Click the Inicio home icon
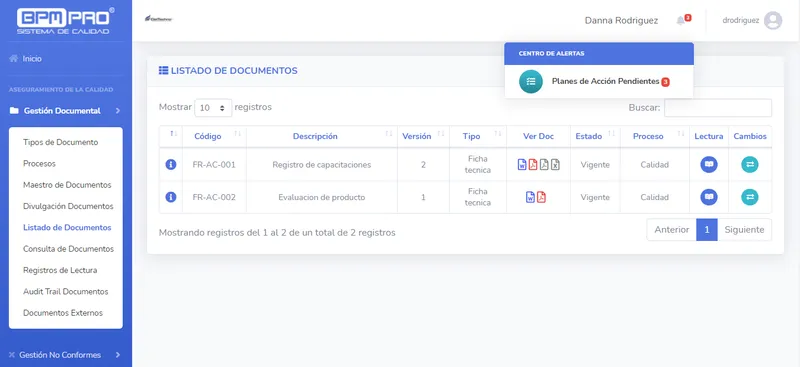800x367 pixels. tap(13, 59)
